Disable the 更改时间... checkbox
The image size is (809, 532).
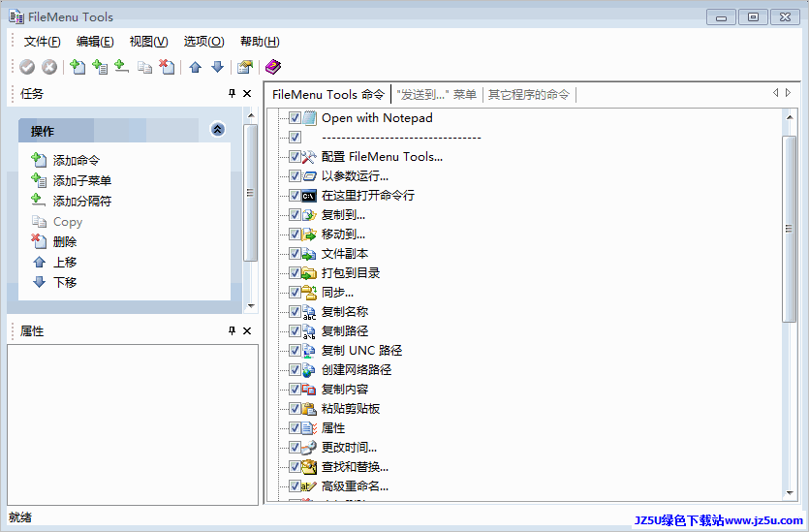(295, 448)
